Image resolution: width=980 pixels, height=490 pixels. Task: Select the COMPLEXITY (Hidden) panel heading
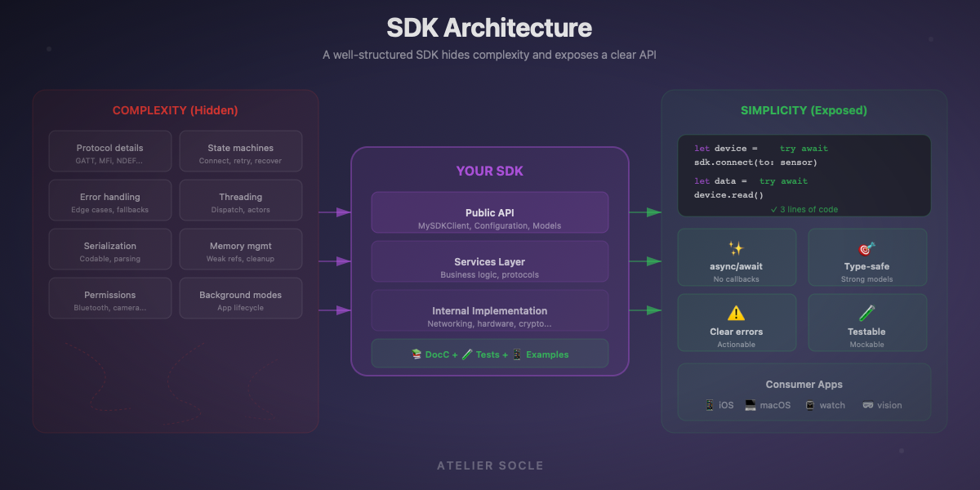pos(175,109)
